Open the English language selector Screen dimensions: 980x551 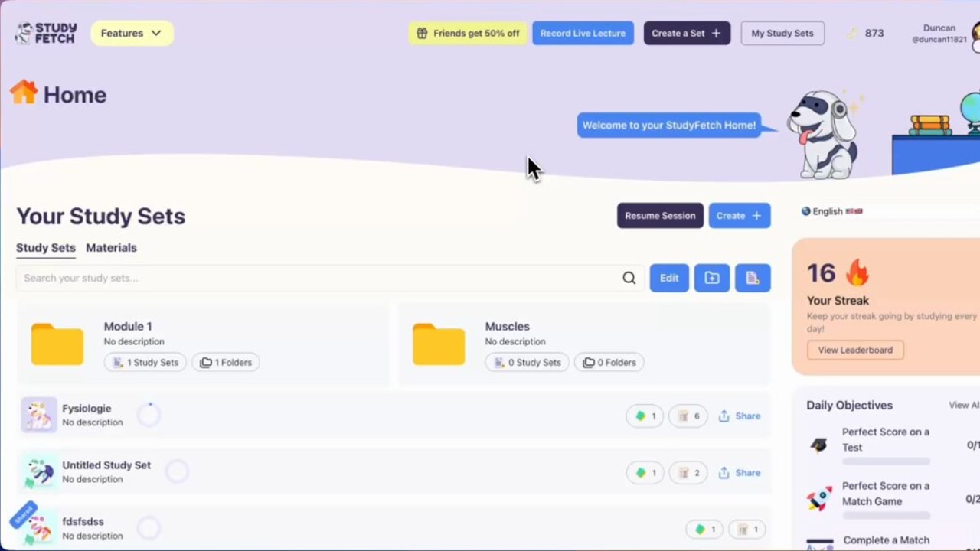(x=831, y=211)
